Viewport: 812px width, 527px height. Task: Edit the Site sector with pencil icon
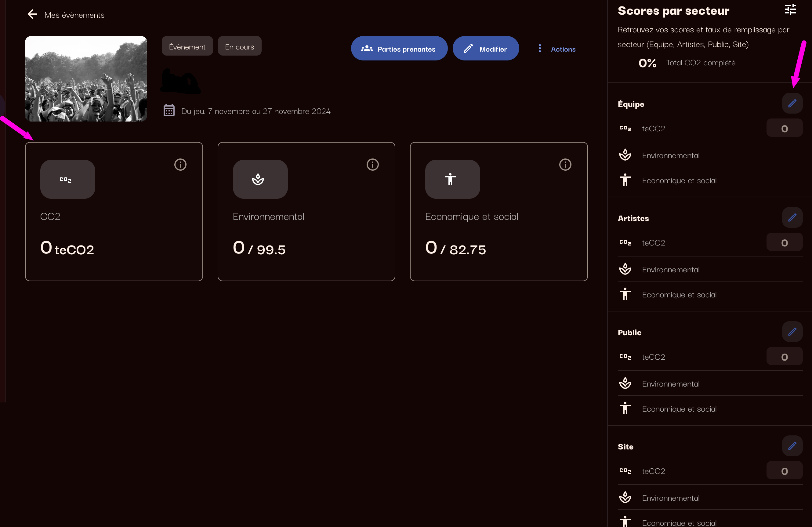(x=792, y=446)
